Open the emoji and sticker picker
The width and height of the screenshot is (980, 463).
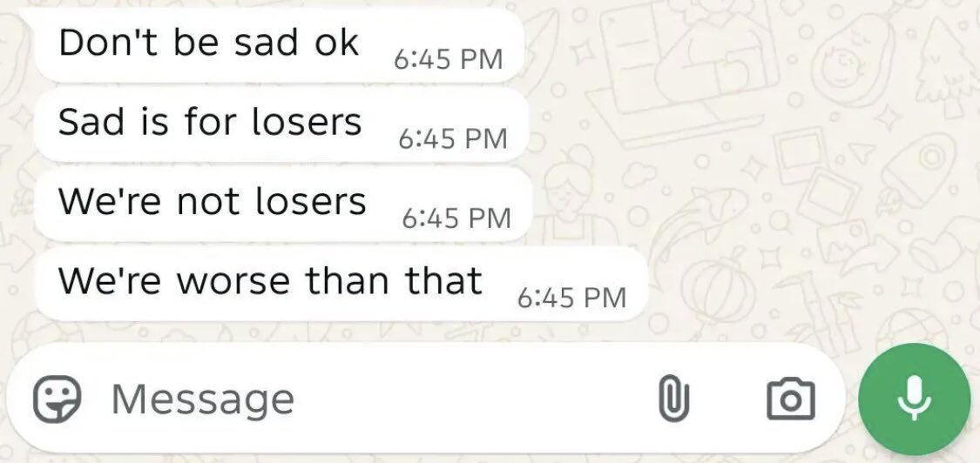tap(57, 399)
